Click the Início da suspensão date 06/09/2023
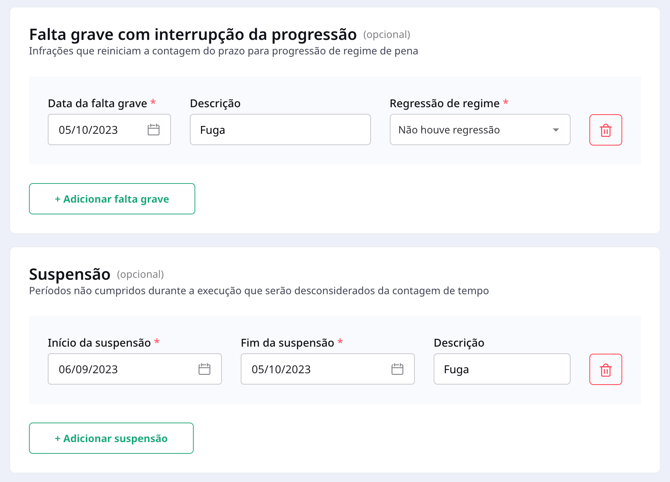This screenshot has width=670, height=482. click(x=88, y=369)
